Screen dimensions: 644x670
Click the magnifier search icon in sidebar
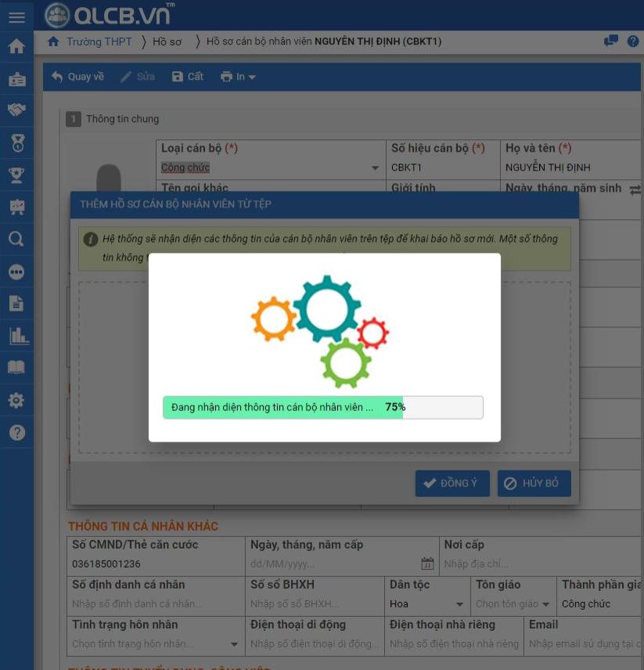click(x=16, y=240)
